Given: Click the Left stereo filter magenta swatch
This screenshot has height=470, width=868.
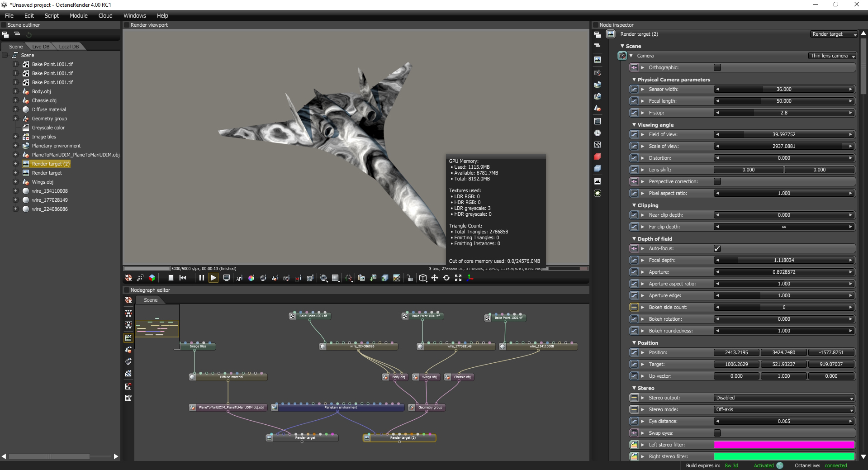Looking at the screenshot, I should pos(784,445).
